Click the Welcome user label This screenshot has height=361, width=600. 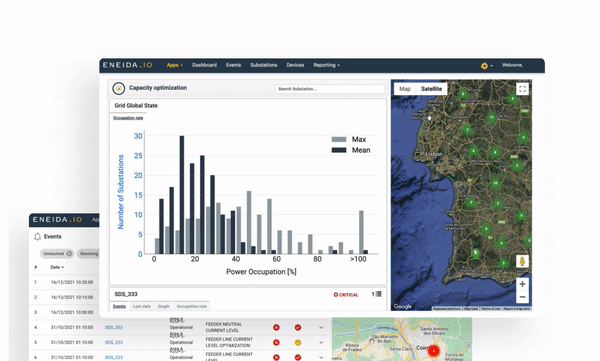pos(512,65)
